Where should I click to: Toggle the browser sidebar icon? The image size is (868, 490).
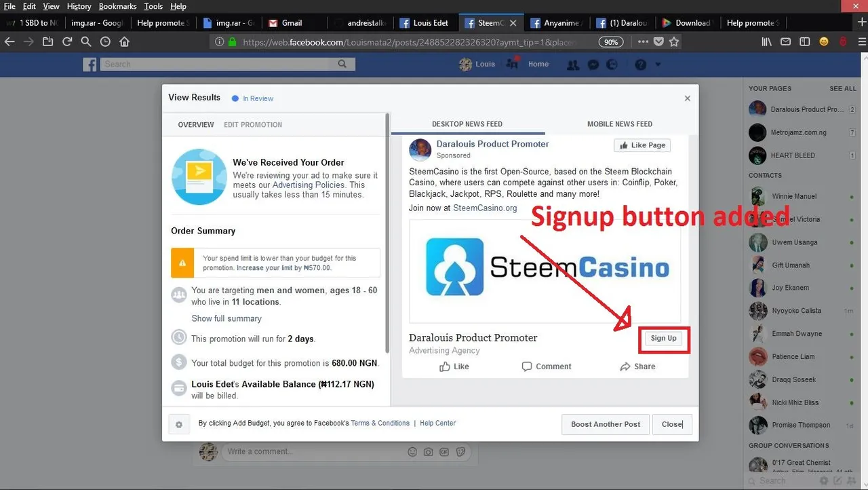point(805,41)
